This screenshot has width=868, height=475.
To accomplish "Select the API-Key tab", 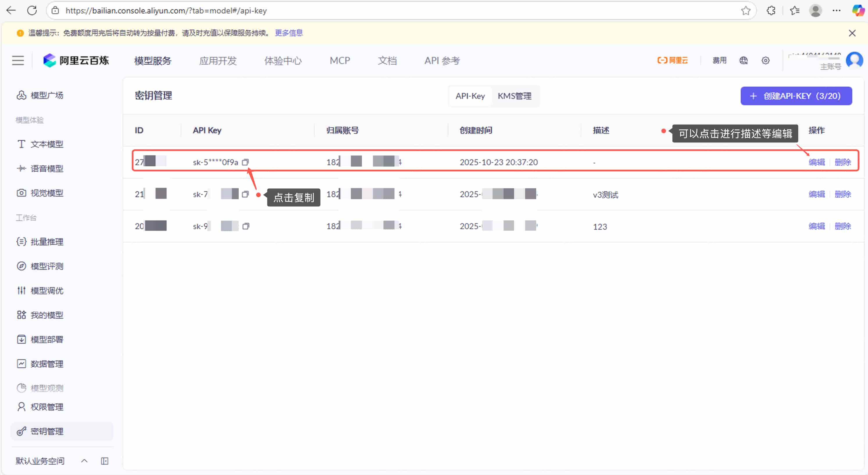I will click(x=470, y=96).
